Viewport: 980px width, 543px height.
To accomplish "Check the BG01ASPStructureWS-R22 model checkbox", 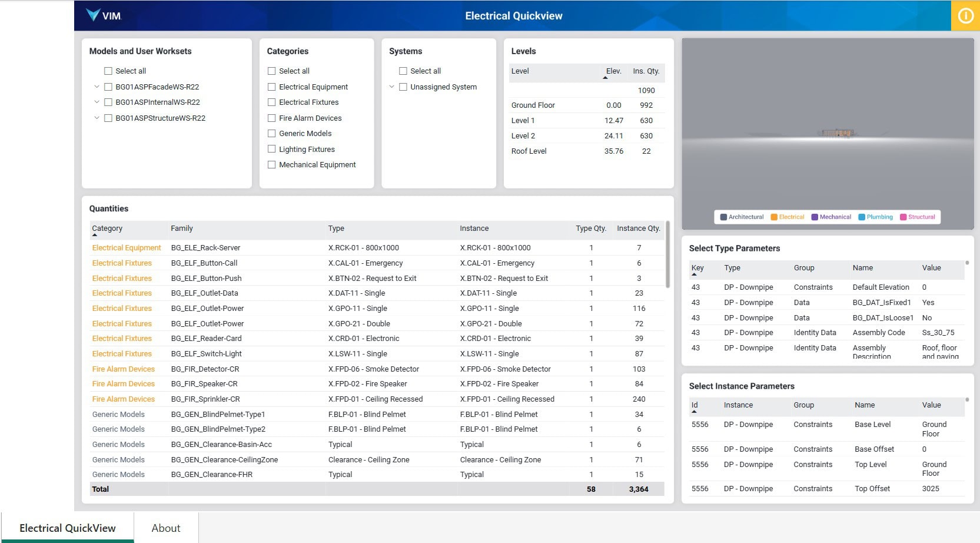I will pyautogui.click(x=108, y=118).
